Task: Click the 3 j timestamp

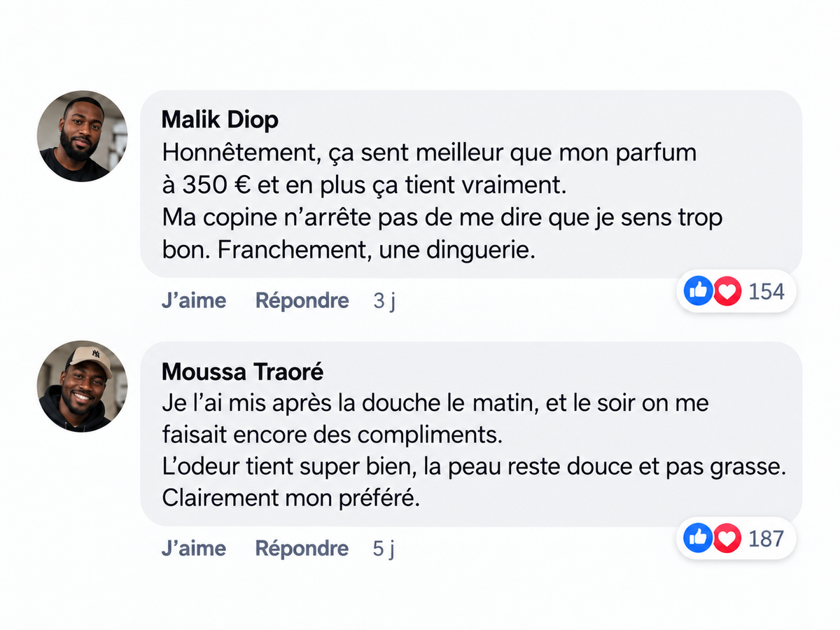Action: pos(384,301)
